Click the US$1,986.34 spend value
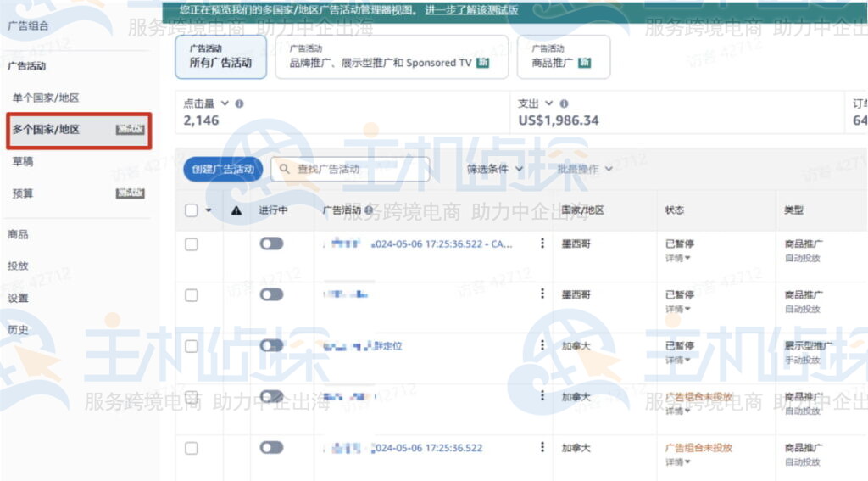This screenshot has height=481, width=868. tap(558, 120)
